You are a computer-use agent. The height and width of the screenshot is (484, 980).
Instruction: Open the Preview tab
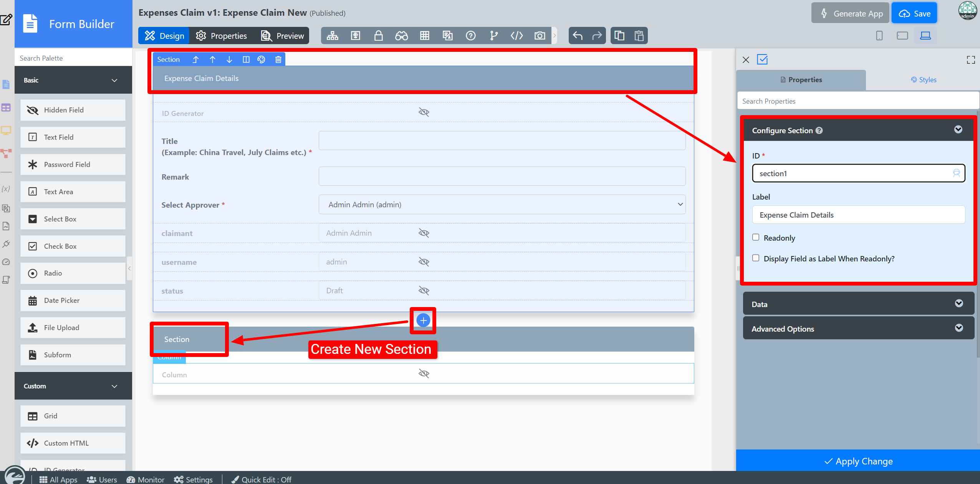pyautogui.click(x=283, y=36)
